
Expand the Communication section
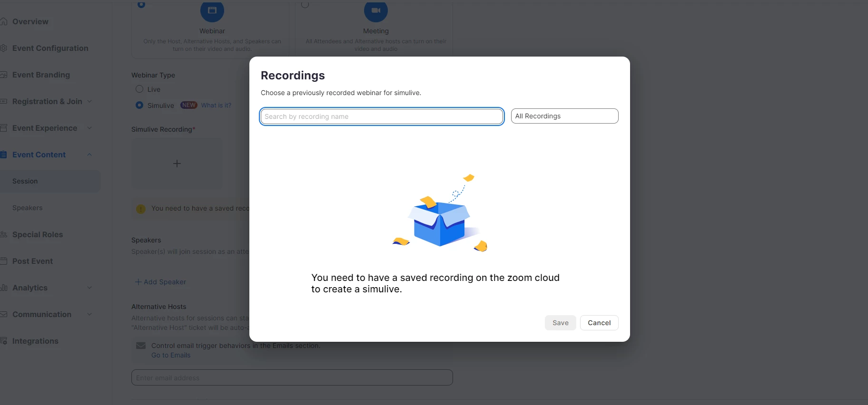89,314
